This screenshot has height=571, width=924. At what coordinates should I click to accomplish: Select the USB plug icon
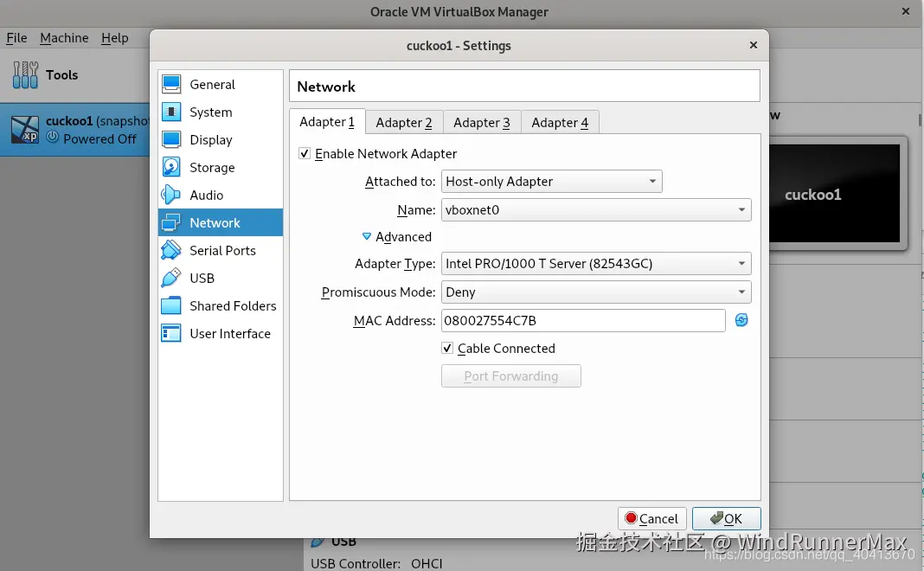click(171, 278)
